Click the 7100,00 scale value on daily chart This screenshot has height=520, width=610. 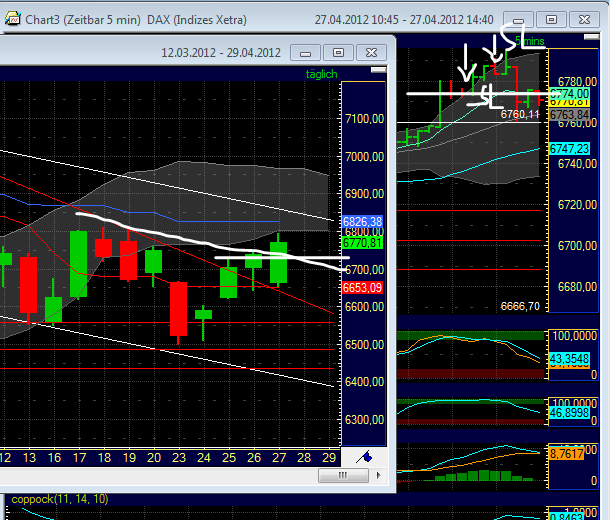pyautogui.click(x=365, y=119)
